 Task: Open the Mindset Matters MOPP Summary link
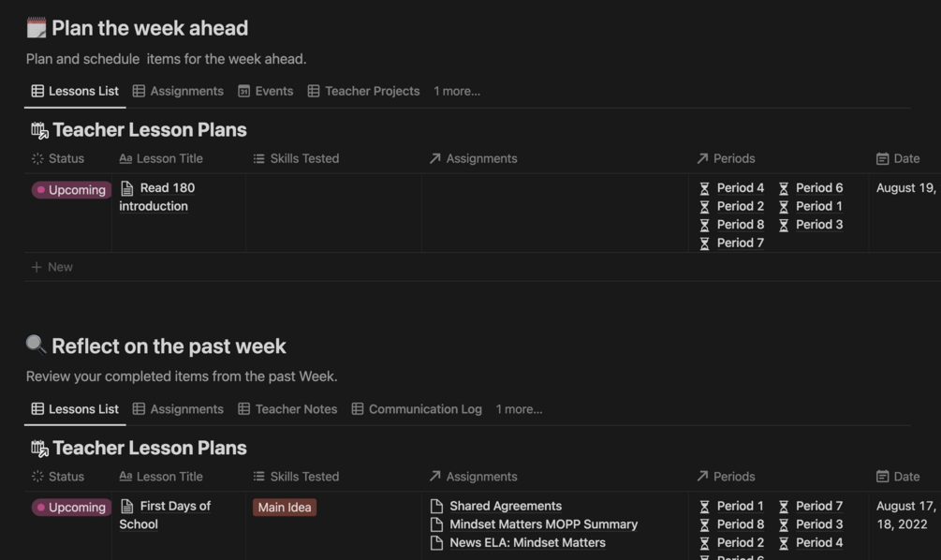[x=543, y=524]
